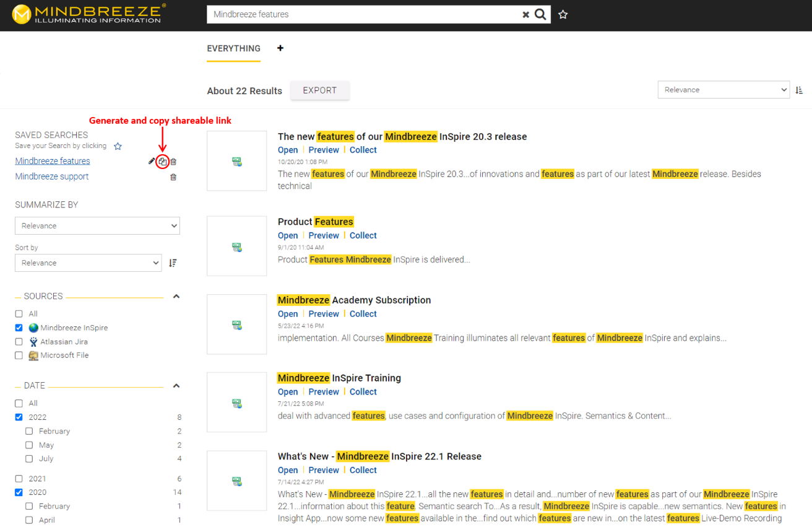Open title 'The new features of our Mindbreeze InSpire 20.3 release'

coord(402,136)
